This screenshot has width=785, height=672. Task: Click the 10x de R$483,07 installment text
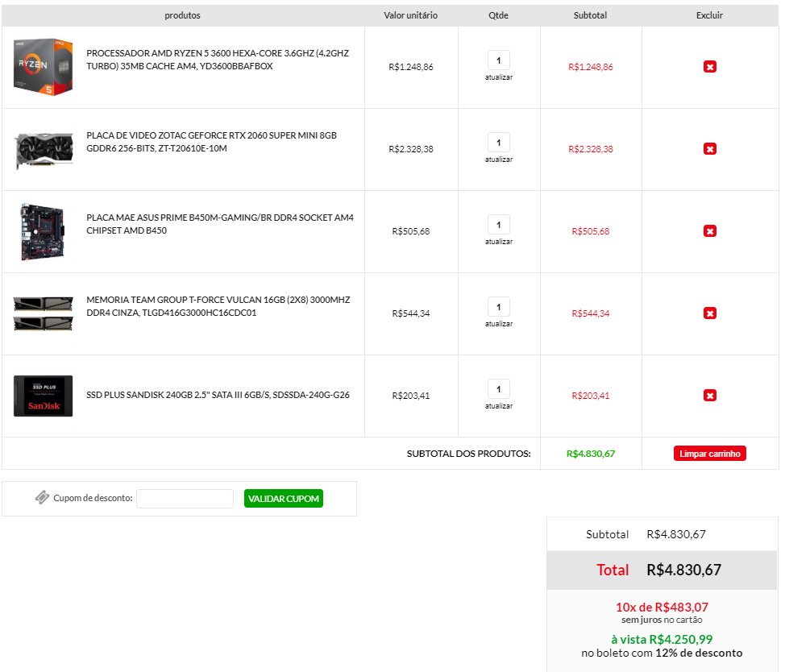662,607
